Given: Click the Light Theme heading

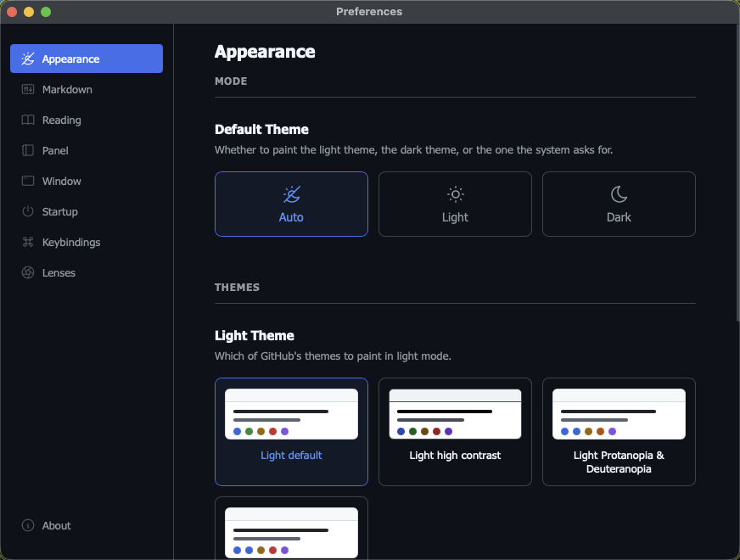Looking at the screenshot, I should [255, 335].
